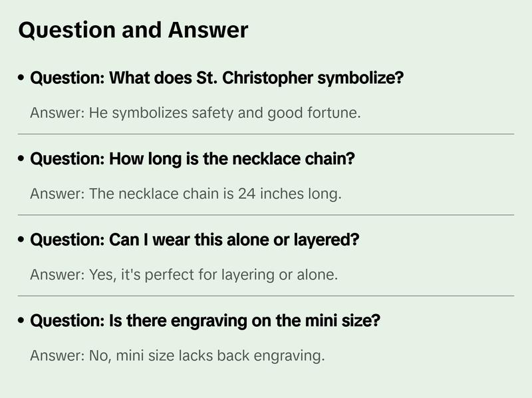Click the bullet before the engraving question

pos(22,321)
